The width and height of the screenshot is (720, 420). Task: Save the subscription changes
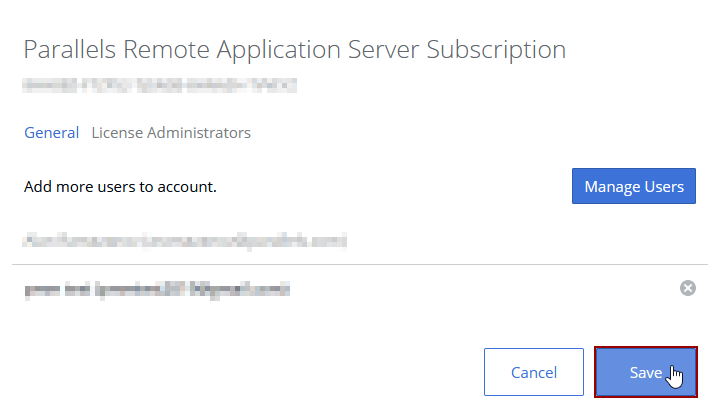click(645, 372)
